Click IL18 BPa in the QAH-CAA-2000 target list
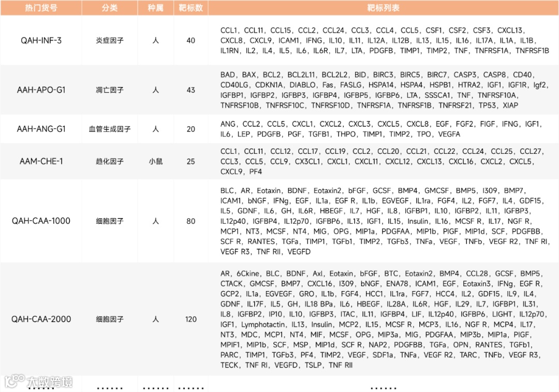The width and height of the screenshot is (559, 392). coord(319,304)
